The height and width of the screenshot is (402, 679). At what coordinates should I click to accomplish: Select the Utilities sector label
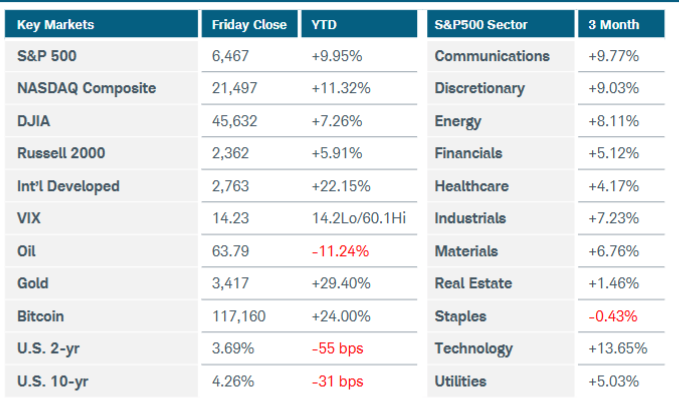461,381
